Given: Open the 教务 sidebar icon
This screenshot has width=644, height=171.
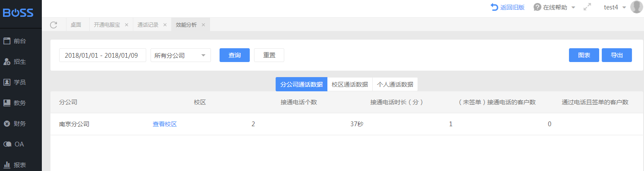Looking at the screenshot, I should coord(7,103).
